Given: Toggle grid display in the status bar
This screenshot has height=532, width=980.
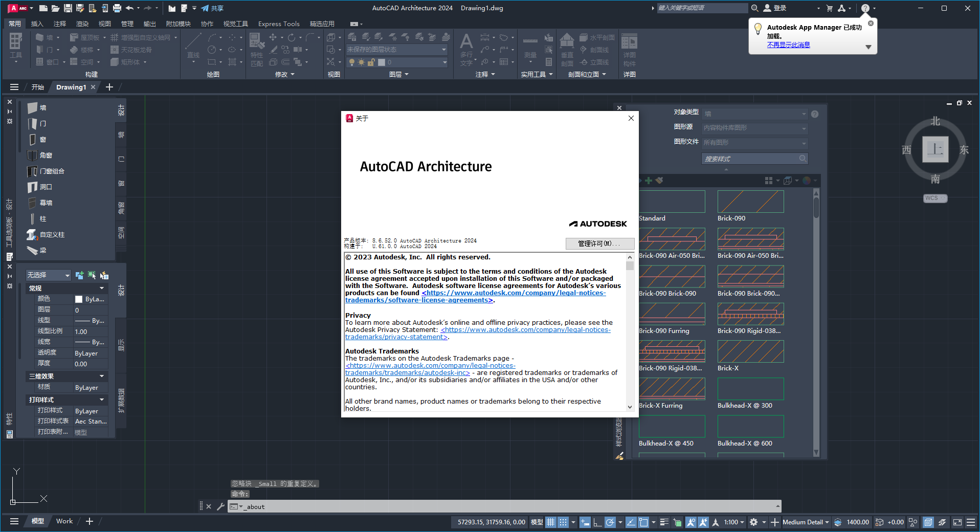Looking at the screenshot, I should click(x=550, y=522).
